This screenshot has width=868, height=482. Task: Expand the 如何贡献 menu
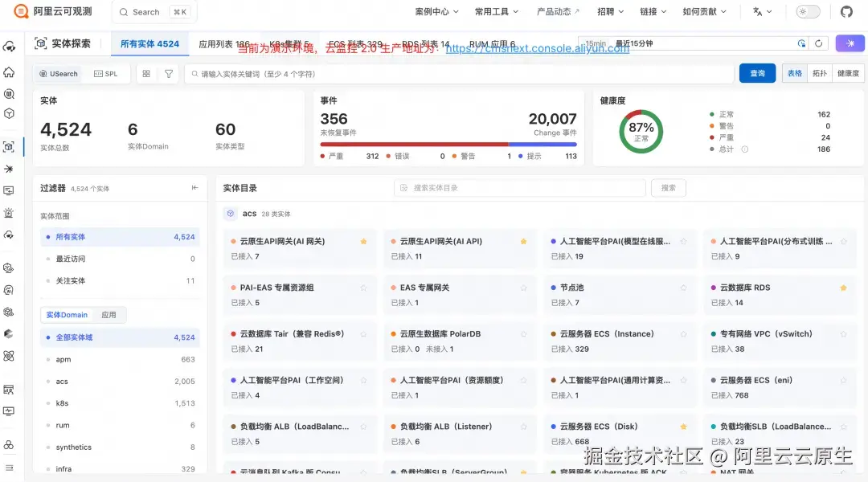coord(704,11)
